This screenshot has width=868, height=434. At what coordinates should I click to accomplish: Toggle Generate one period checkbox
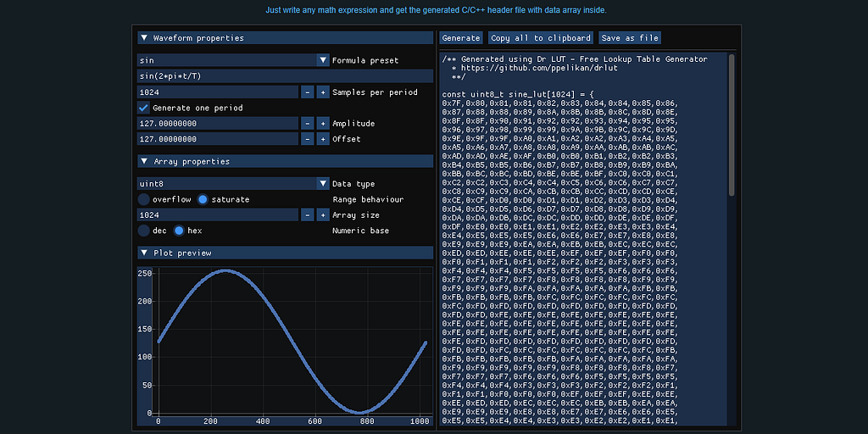[143, 108]
